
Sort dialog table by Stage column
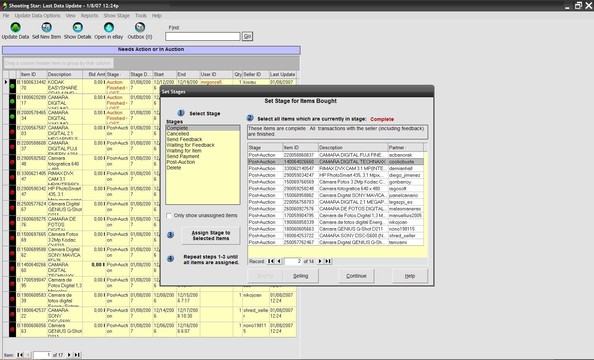click(265, 147)
